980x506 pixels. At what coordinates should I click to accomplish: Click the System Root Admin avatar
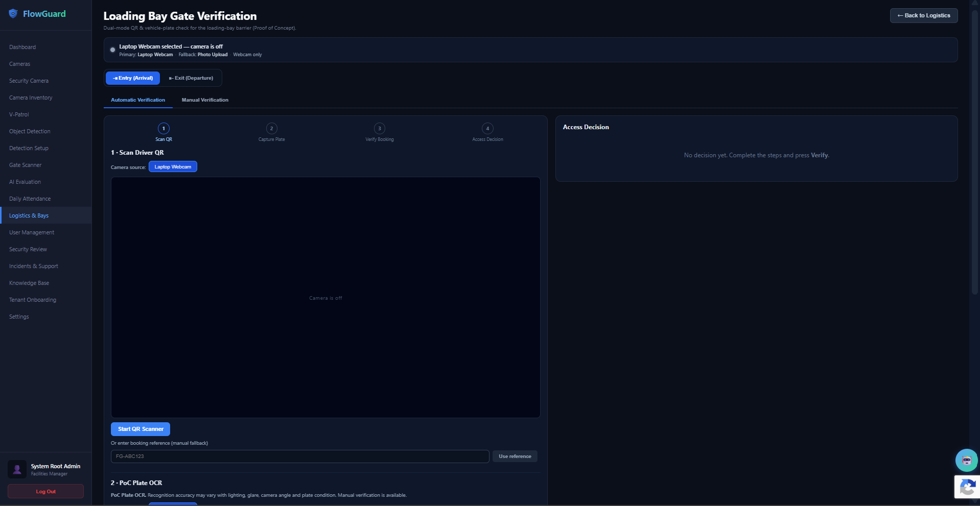point(17,469)
